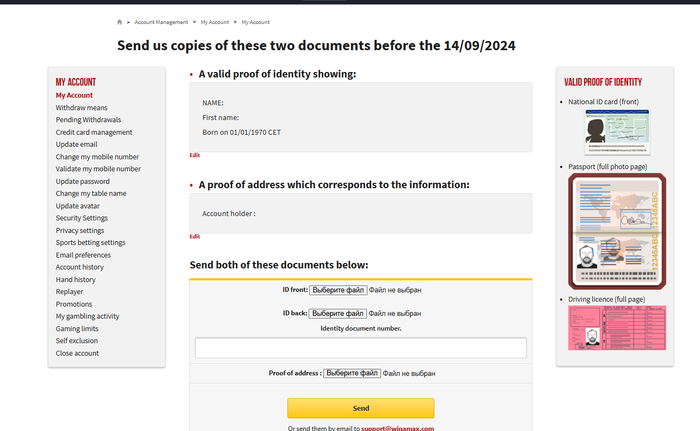The image size is (700, 431).
Task: Open the support email link
Action: [x=398, y=428]
